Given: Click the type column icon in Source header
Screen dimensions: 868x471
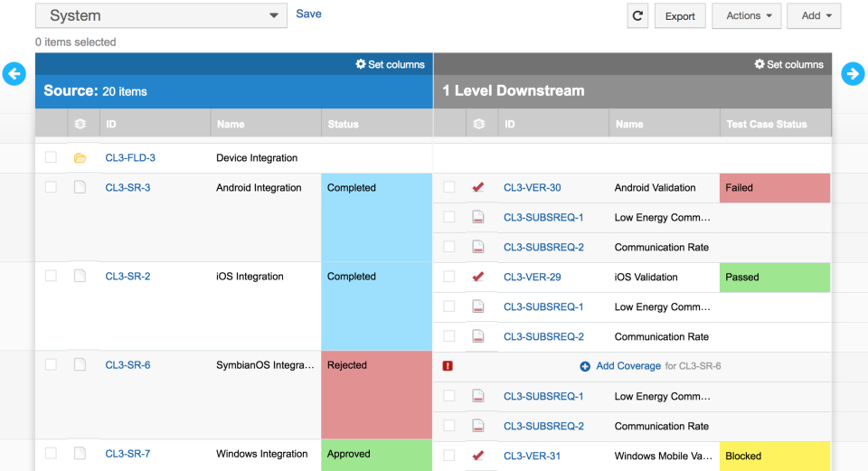Looking at the screenshot, I should (x=80, y=124).
